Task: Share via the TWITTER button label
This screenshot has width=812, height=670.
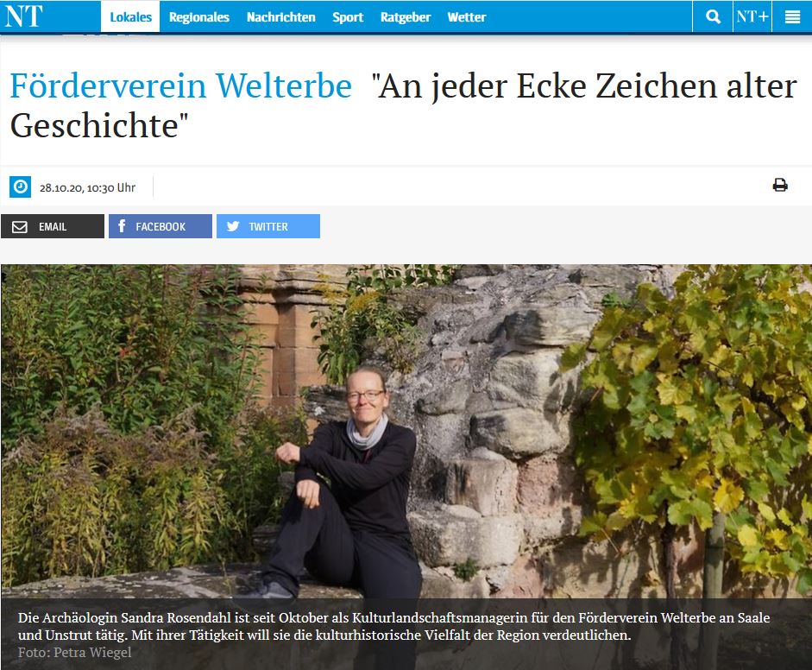Action: coord(268,227)
